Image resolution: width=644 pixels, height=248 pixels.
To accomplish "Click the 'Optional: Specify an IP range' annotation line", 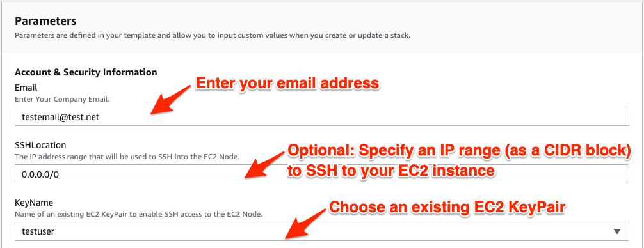I will tap(459, 150).
